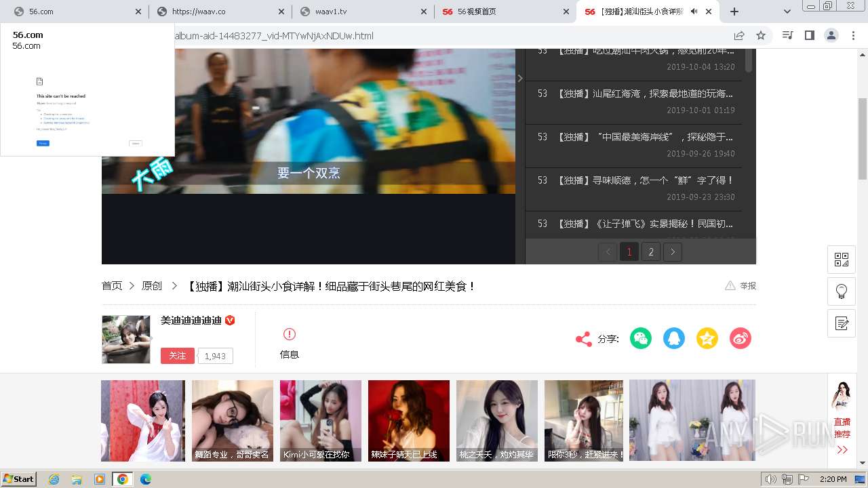This screenshot has height=488, width=868.
Task: Open 美迪迪迪迪迪 uploader profile name
Action: point(191,320)
